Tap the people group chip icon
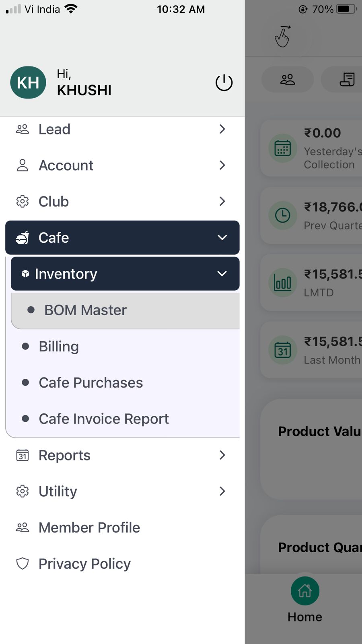The height and width of the screenshot is (644, 362). pos(288,80)
